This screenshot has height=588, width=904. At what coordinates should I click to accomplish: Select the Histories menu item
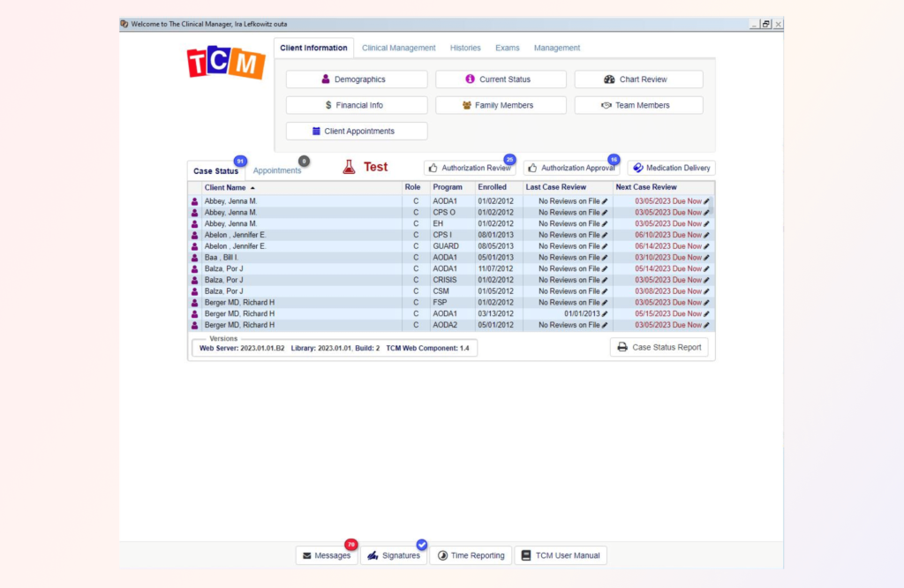(465, 48)
